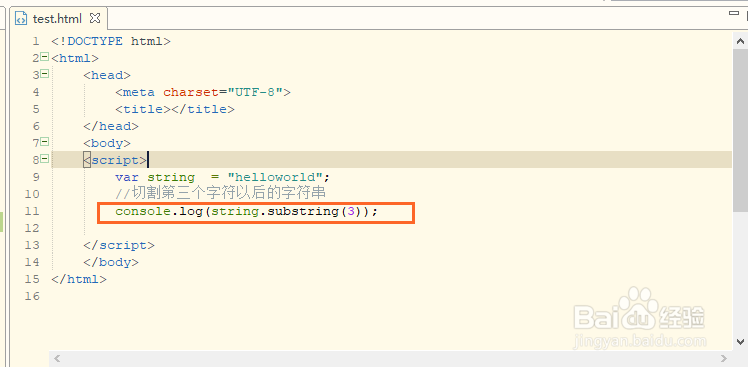The height and width of the screenshot is (367, 748).
Task: Collapse the body tag fold on line 7
Action: click(x=44, y=142)
